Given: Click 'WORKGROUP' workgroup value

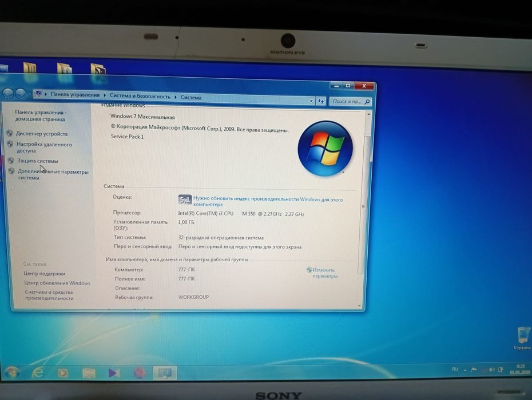Looking at the screenshot, I should coord(194,297).
